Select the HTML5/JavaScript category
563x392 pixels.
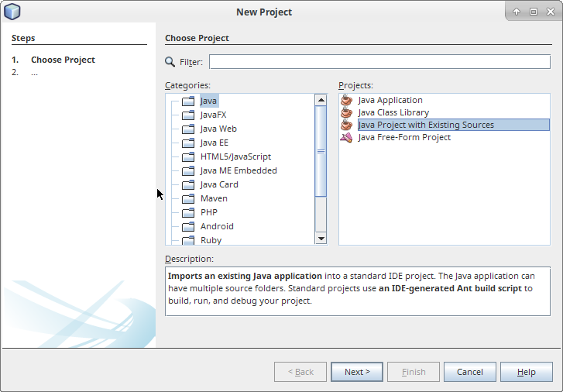235,156
